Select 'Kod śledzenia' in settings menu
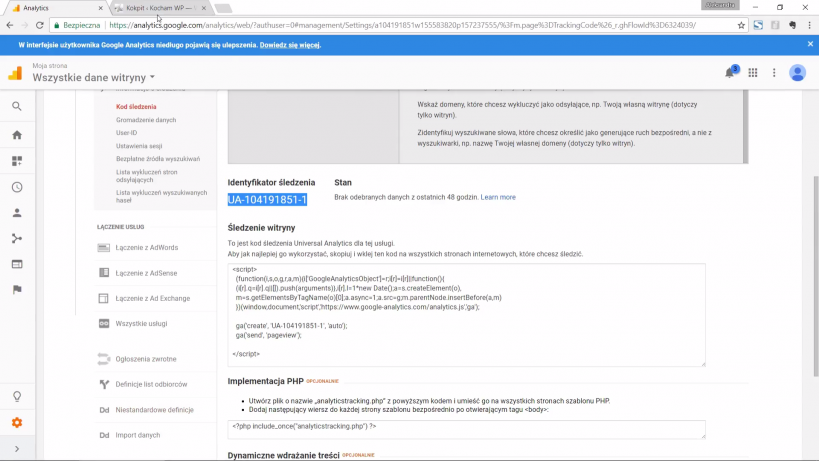 click(x=136, y=107)
